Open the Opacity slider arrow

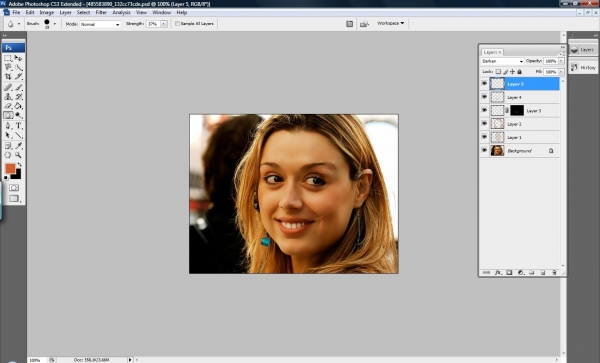point(561,61)
